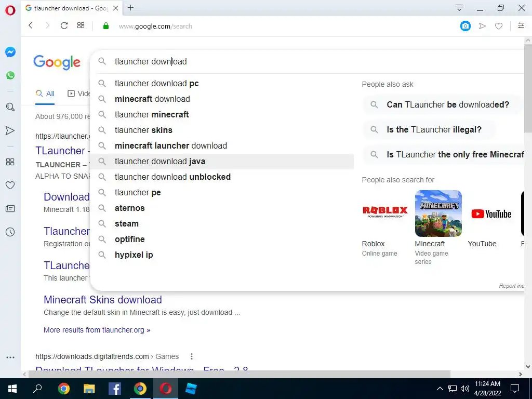Add page to bookmarks heart
The width and height of the screenshot is (532, 399).
(x=498, y=26)
